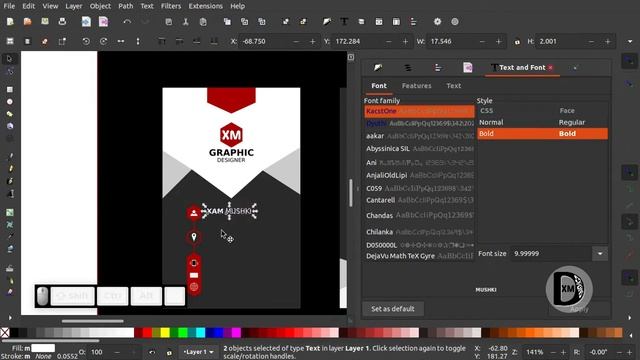Expand the Font size dropdown arrow
This screenshot has width=640, height=360.
(600, 253)
